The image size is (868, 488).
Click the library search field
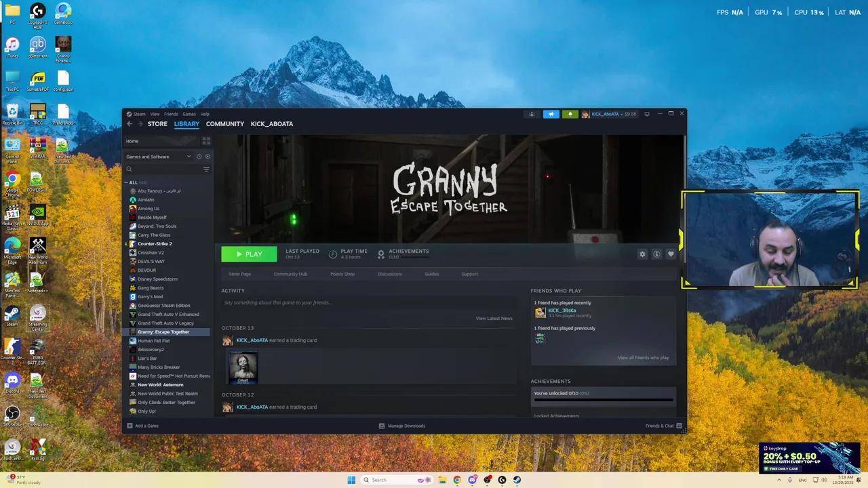click(163, 169)
